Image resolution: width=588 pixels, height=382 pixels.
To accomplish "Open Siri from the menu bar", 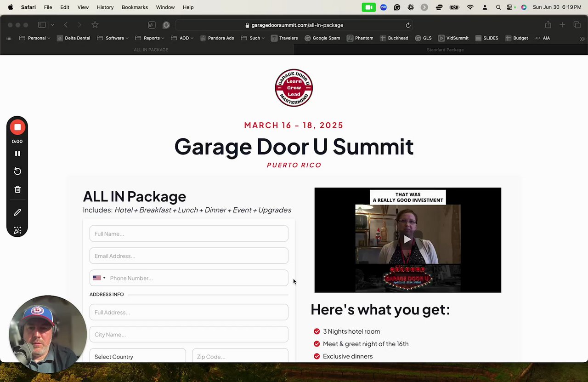I will tap(524, 7).
